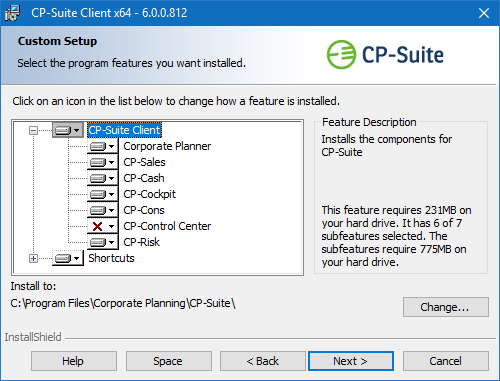Click the < Back button
Viewport: 500px width, 381px height.
[x=262, y=361]
